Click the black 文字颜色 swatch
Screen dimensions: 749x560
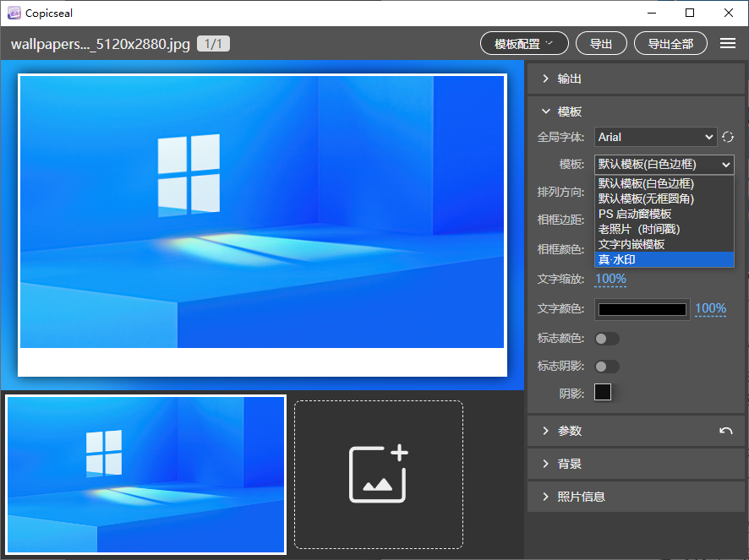click(642, 309)
